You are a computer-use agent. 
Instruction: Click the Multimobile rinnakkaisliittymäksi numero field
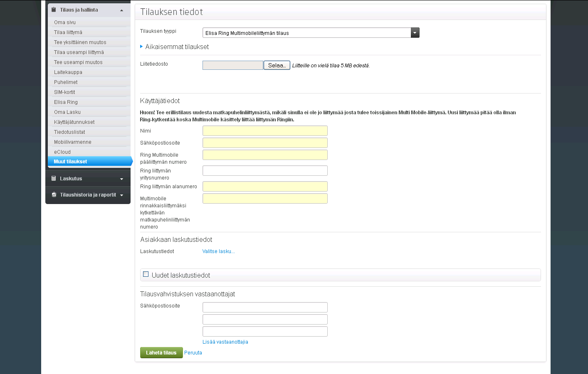pyautogui.click(x=265, y=199)
